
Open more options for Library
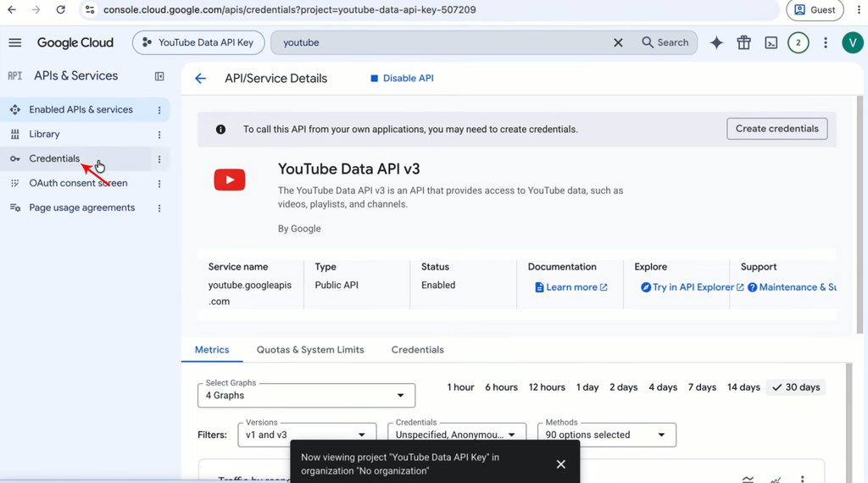pyautogui.click(x=159, y=135)
